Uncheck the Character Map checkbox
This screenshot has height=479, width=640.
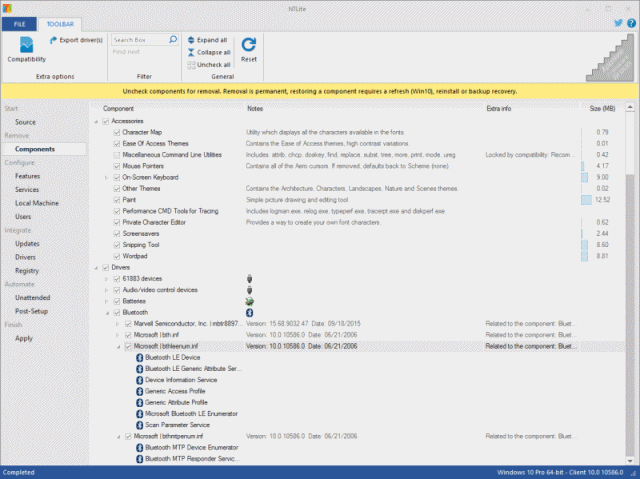(117, 132)
